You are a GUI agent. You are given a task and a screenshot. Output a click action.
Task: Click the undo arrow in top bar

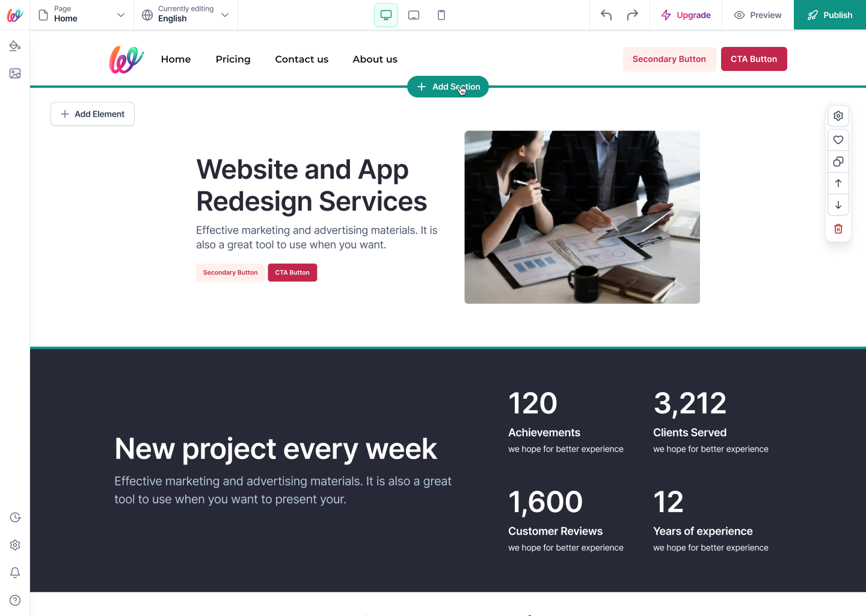(x=606, y=15)
